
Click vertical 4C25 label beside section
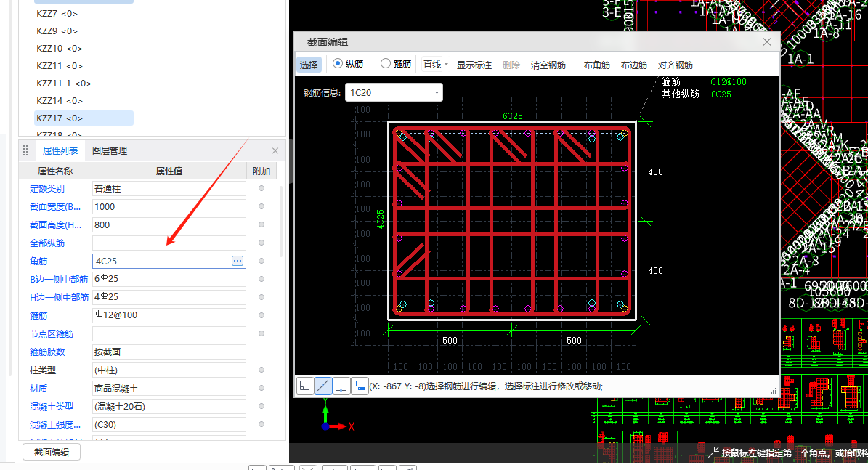coord(381,219)
